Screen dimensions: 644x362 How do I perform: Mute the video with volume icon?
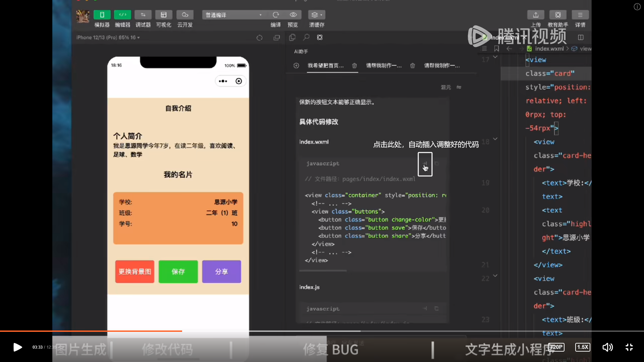tap(607, 347)
